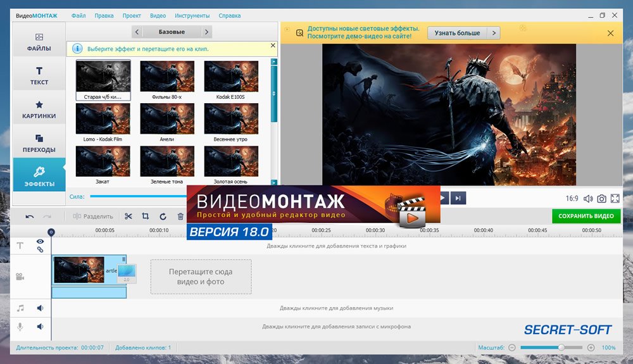The width and height of the screenshot is (633, 364).
Task: Click the zoom-out minus icon by Масштаб
Action: [x=512, y=348]
